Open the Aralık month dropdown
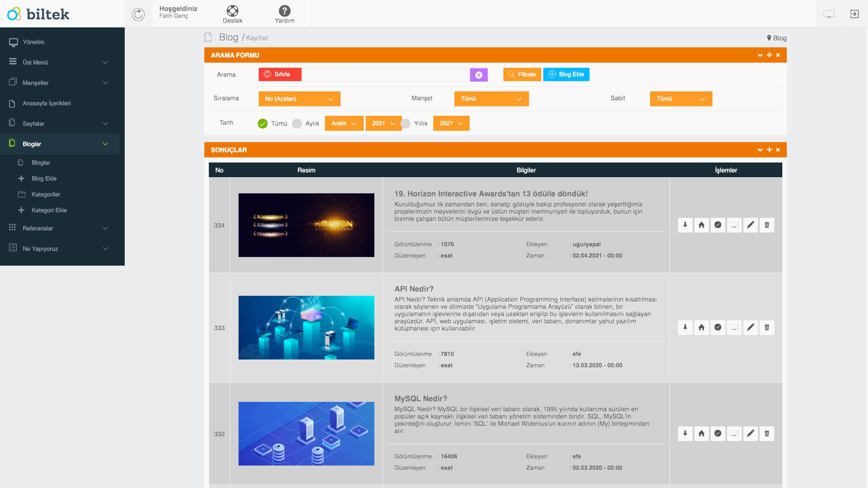Viewport: 868px width, 488px height. pos(344,123)
